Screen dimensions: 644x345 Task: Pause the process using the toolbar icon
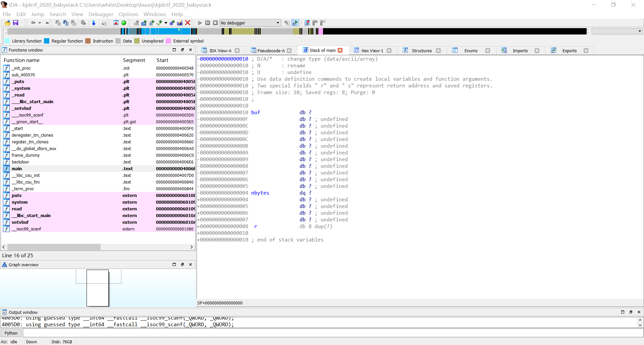coord(208,23)
